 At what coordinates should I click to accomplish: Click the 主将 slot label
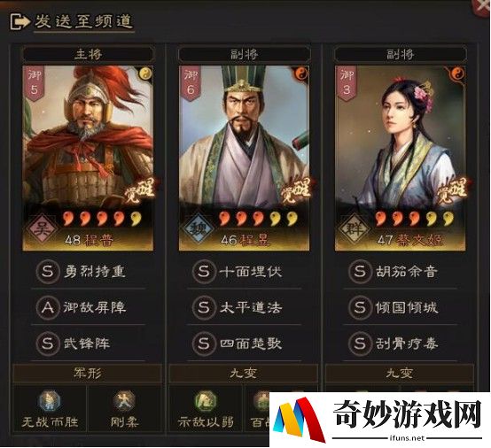(89, 54)
